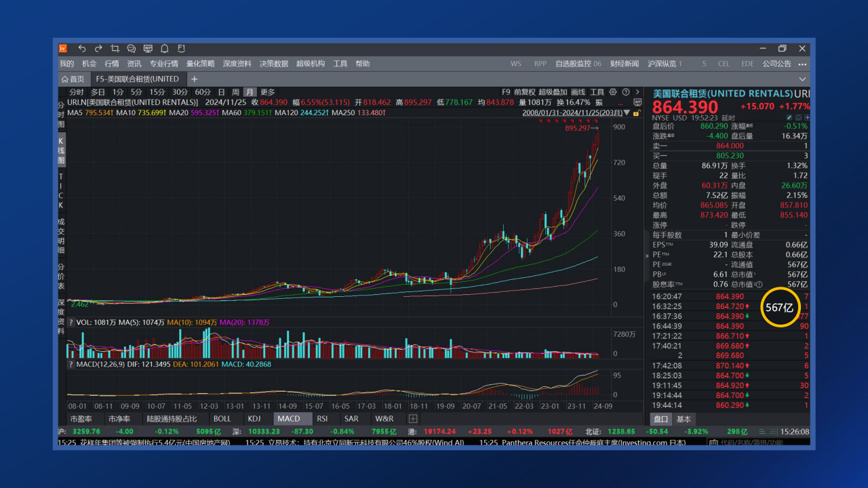Add indicator with plus icon after W&R

coord(412,419)
